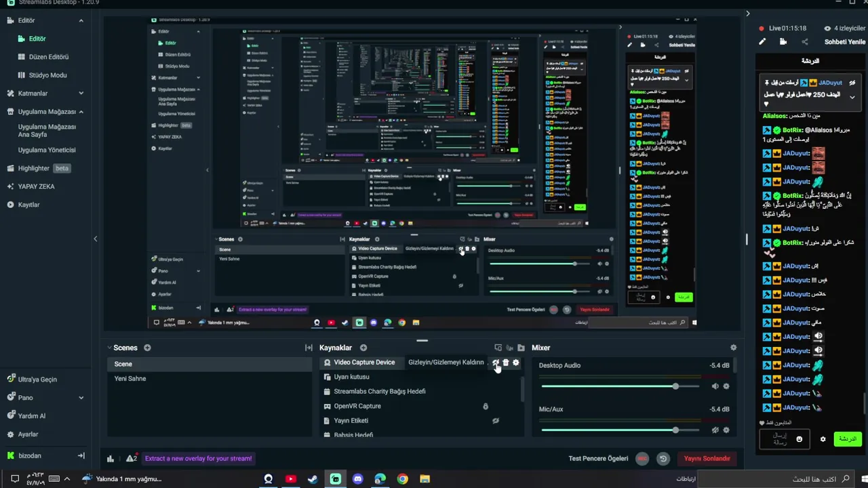The height and width of the screenshot is (488, 868).
Task: Open chat settings gear icon
Action: [823, 439]
